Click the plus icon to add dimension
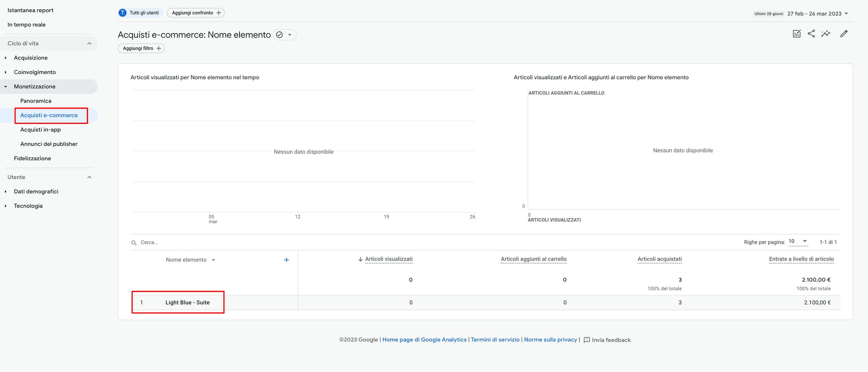The image size is (868, 372). point(286,260)
